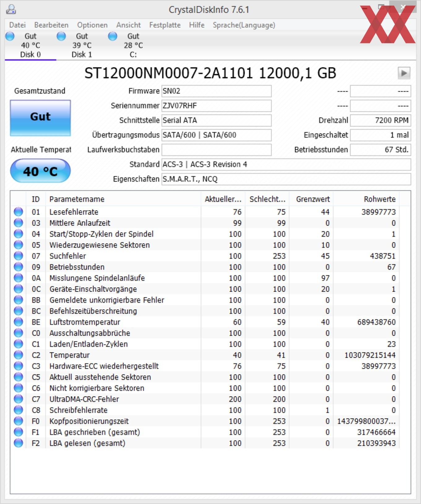Click the Rohwerte column header

(x=366, y=199)
